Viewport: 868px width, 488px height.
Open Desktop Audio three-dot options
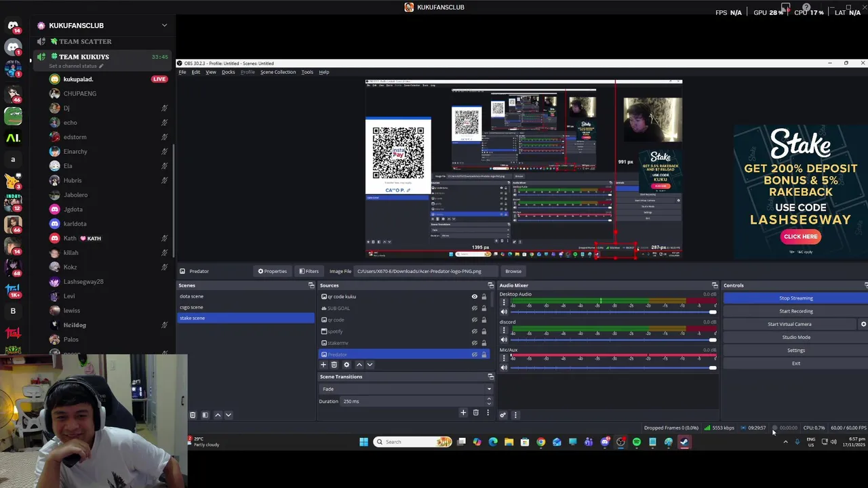(x=504, y=302)
